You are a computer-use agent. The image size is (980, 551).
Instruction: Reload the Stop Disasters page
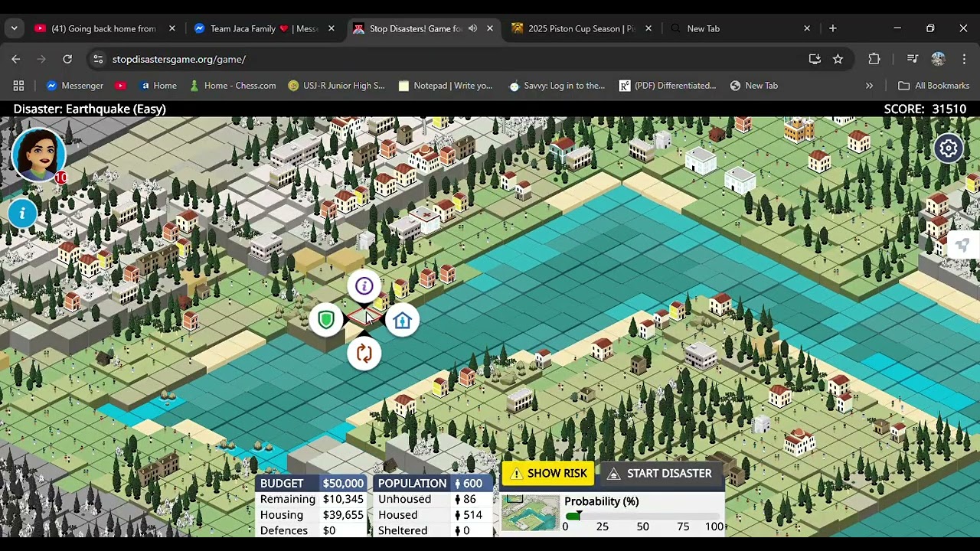[x=67, y=59]
